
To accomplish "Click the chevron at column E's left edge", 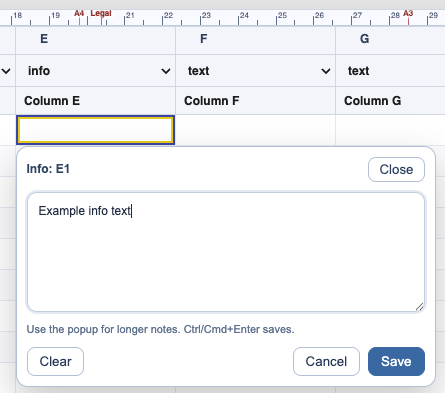I will pyautogui.click(x=6, y=71).
